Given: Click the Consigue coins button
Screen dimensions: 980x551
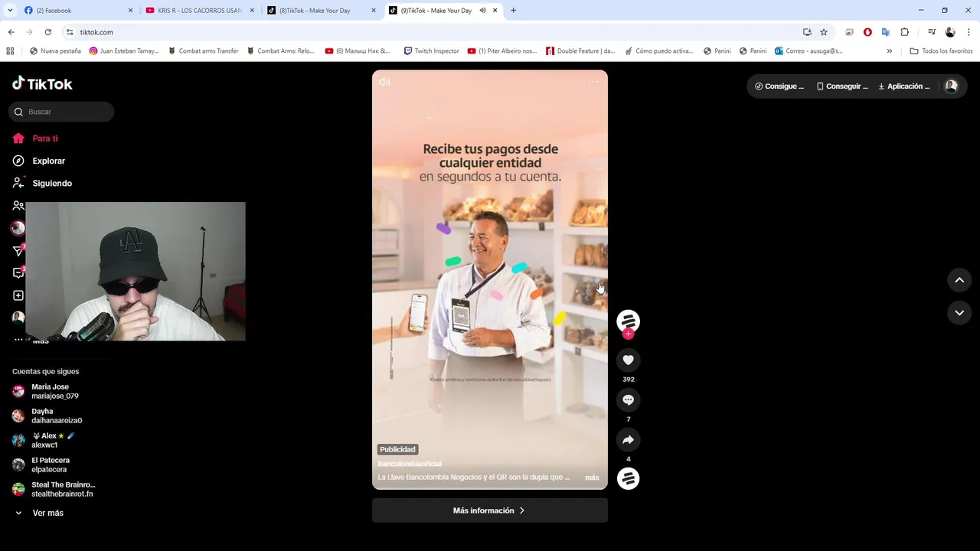Looking at the screenshot, I should (x=779, y=86).
